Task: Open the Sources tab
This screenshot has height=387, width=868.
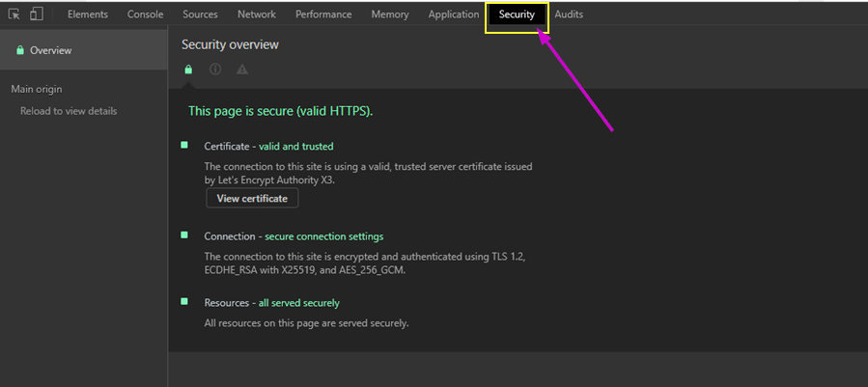Action: coord(200,14)
